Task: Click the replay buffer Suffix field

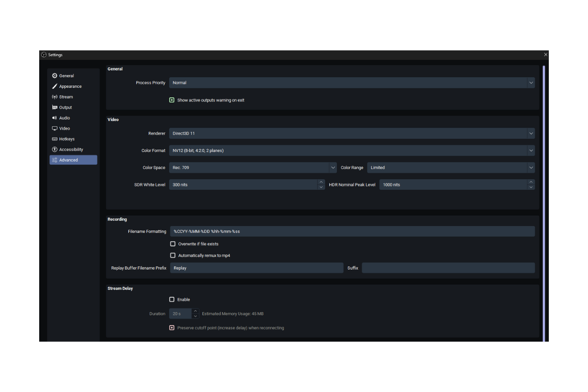Action: [448, 268]
